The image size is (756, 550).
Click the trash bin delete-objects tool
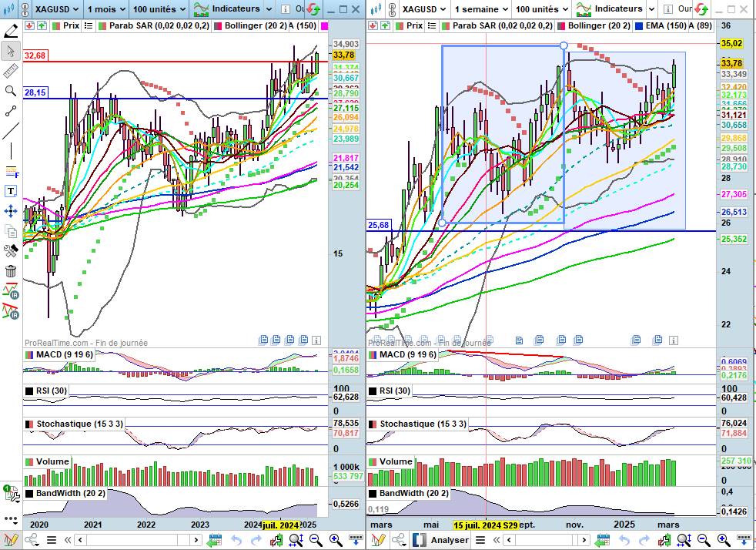click(x=11, y=270)
